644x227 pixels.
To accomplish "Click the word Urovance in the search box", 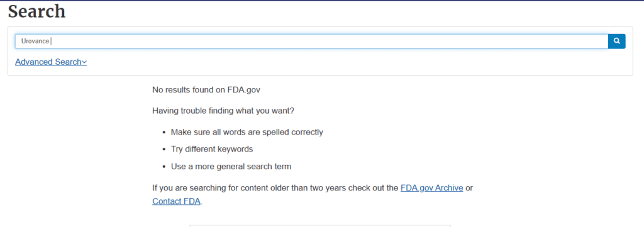I will click(x=35, y=41).
